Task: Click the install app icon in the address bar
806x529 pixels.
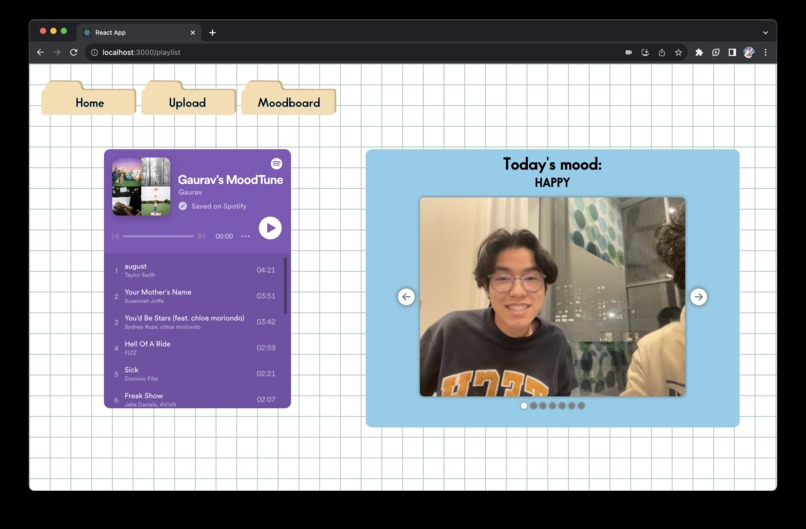Action: [645, 52]
